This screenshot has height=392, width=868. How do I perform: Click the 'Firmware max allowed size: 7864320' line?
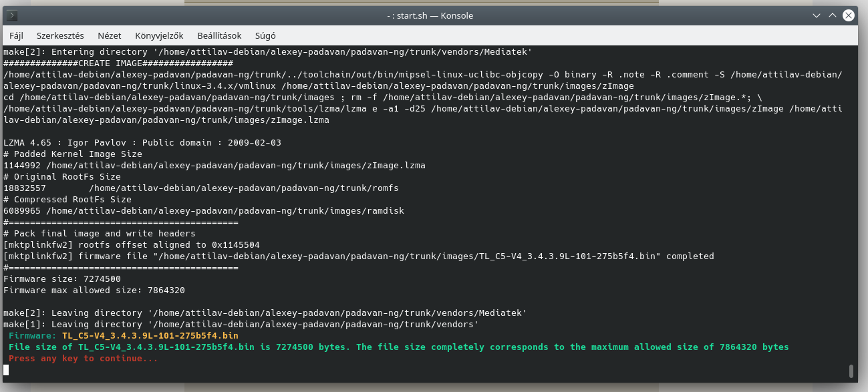[94, 290]
